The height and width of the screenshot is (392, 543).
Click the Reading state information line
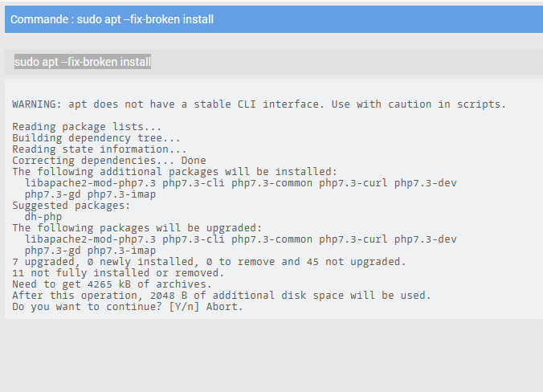(100, 149)
